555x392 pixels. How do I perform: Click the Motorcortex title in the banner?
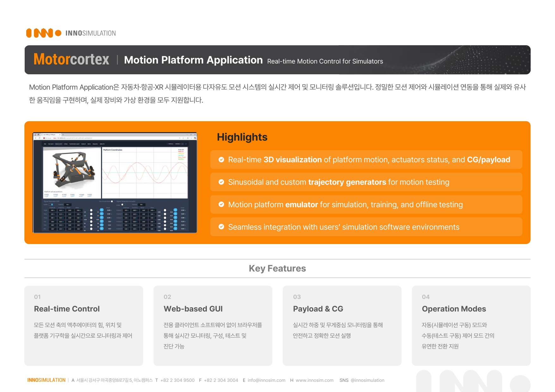71,59
